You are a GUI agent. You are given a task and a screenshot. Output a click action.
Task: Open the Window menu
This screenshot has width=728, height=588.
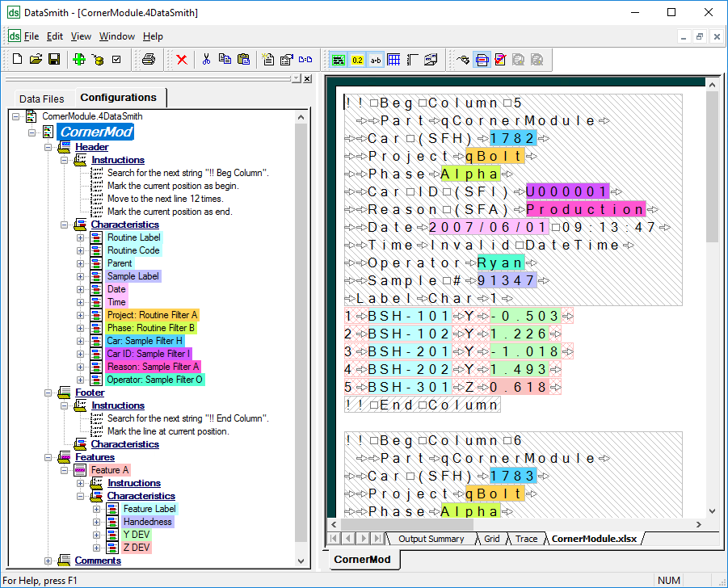(x=116, y=36)
